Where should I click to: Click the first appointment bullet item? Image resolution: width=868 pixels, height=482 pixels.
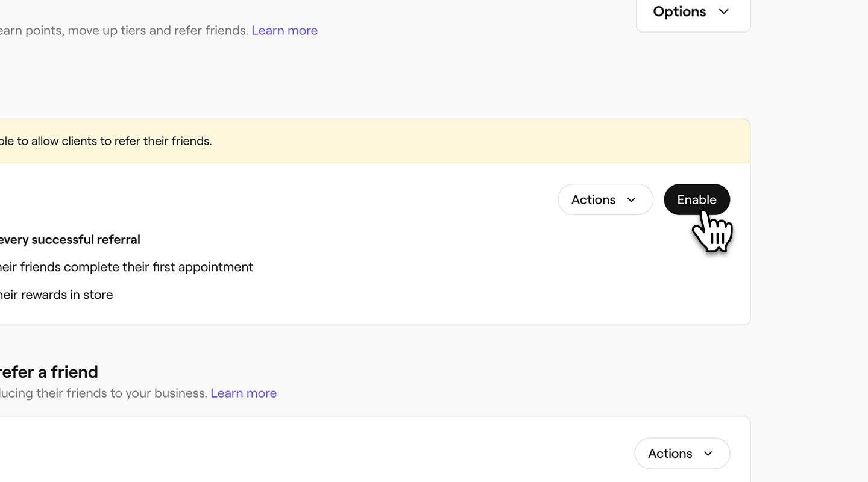(127, 265)
